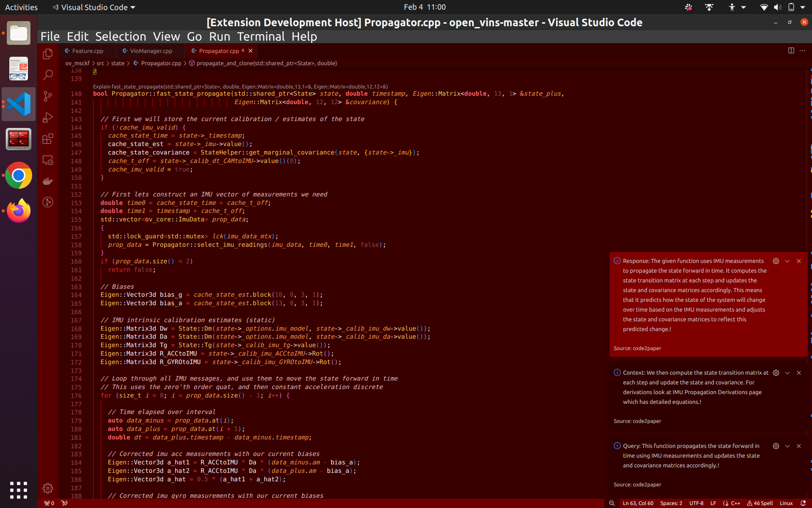Open Manage gear icon in activity bar

48,488
